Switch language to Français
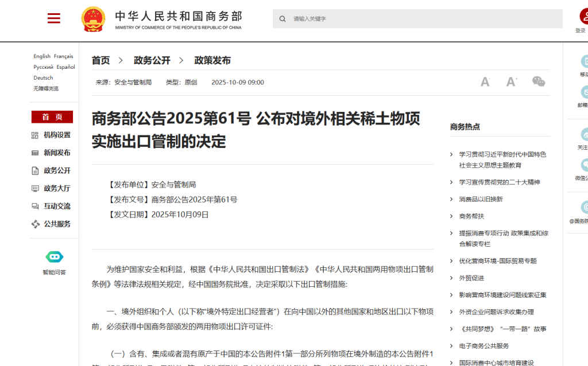Screen dimensions: 588x366 (64, 56)
